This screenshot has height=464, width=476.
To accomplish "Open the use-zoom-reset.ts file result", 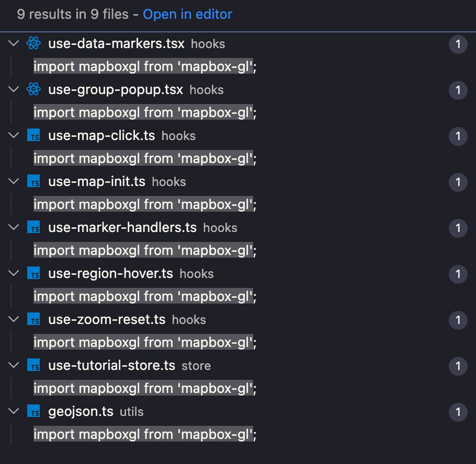I will coord(107,320).
